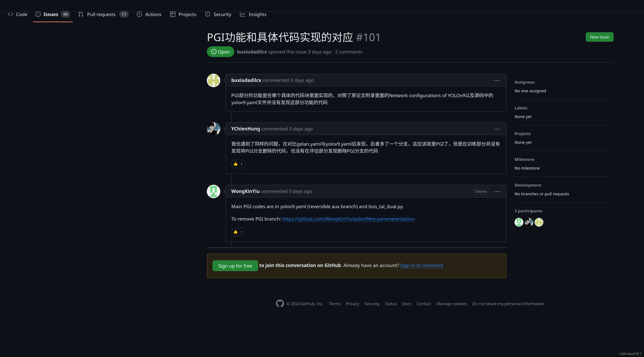The width and height of the screenshot is (644, 357).
Task: Click the green New issue button
Action: pyautogui.click(x=599, y=37)
